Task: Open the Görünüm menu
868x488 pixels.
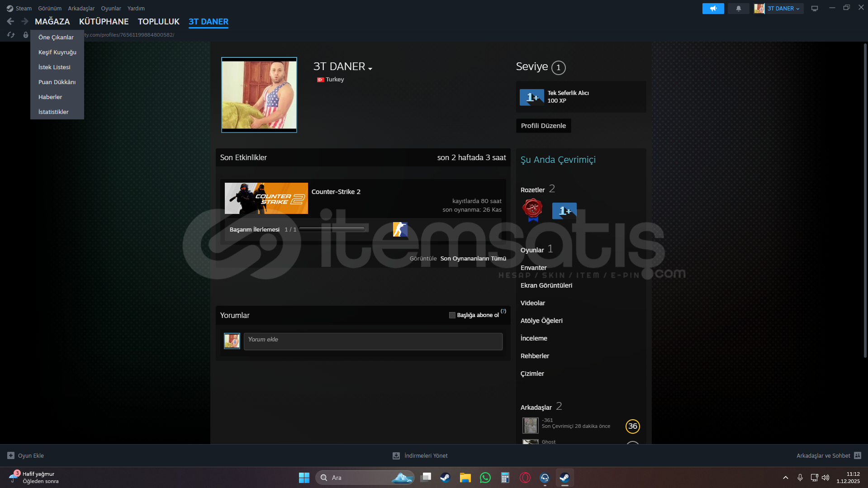Action: click(x=50, y=8)
